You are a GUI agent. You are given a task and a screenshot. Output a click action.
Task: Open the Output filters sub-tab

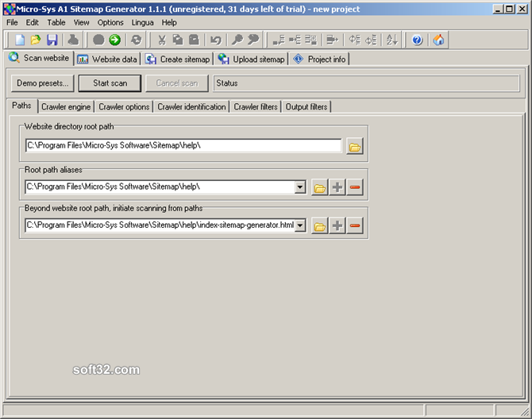coord(306,107)
